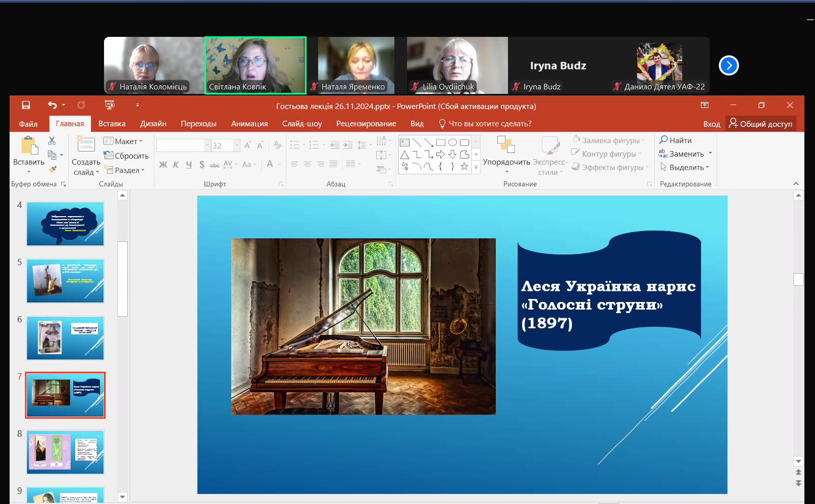This screenshot has width=815, height=504.
Task: Open the Макет layout dropdown
Action: (124, 141)
